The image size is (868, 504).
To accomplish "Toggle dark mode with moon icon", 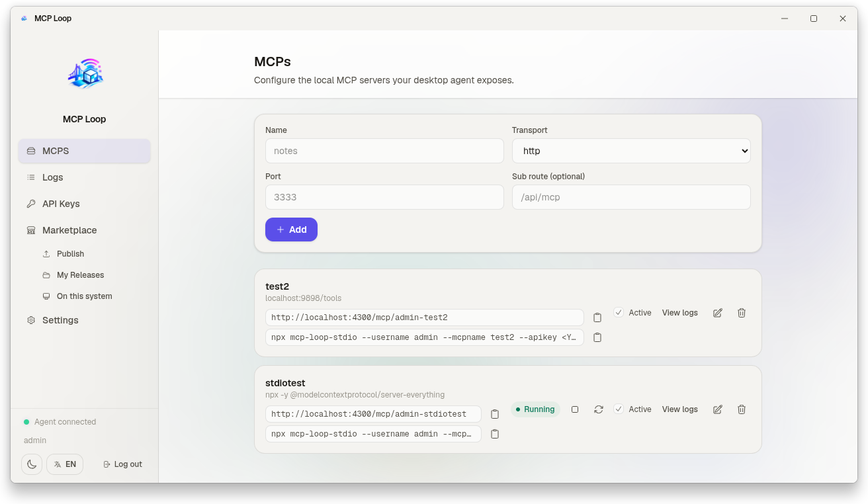I will click(x=32, y=464).
